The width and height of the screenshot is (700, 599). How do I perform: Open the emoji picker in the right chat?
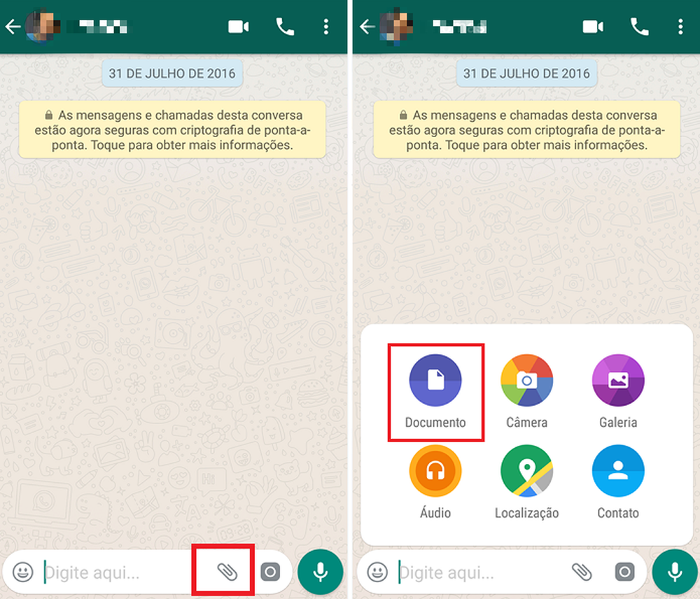[x=377, y=572]
